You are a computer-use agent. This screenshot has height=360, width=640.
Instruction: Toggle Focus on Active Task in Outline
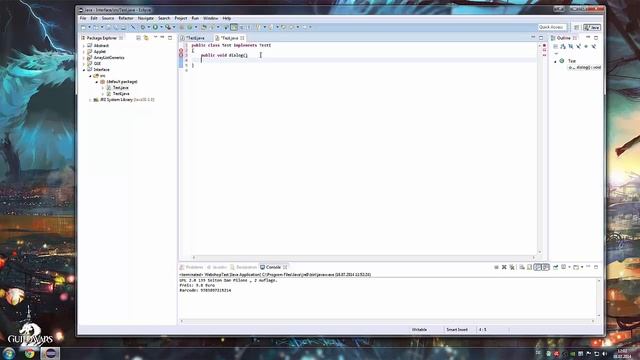pos(556,47)
